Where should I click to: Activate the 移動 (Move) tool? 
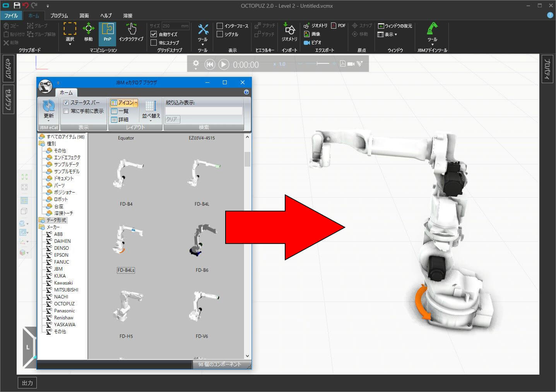tap(88, 32)
